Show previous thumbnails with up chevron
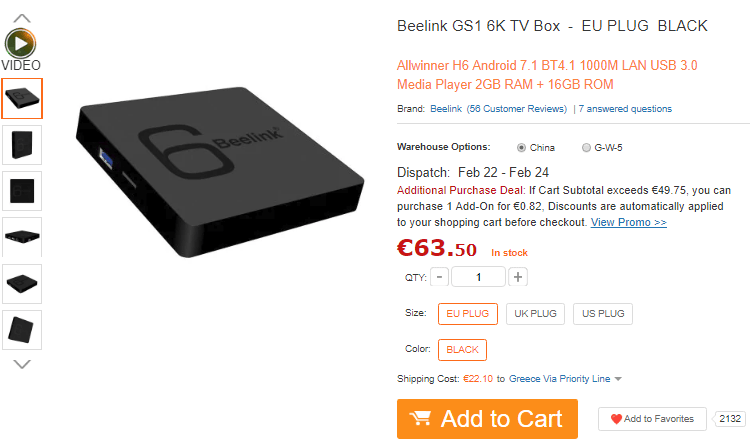This screenshot has height=446, width=750. tap(22, 19)
